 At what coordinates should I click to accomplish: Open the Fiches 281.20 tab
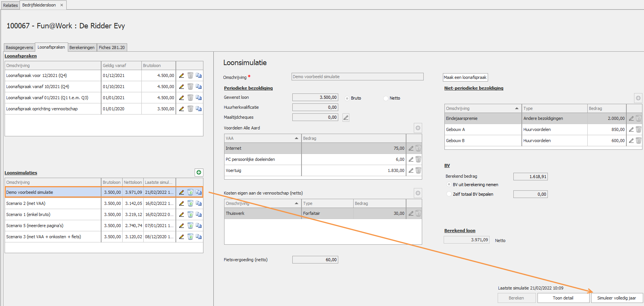(x=111, y=47)
